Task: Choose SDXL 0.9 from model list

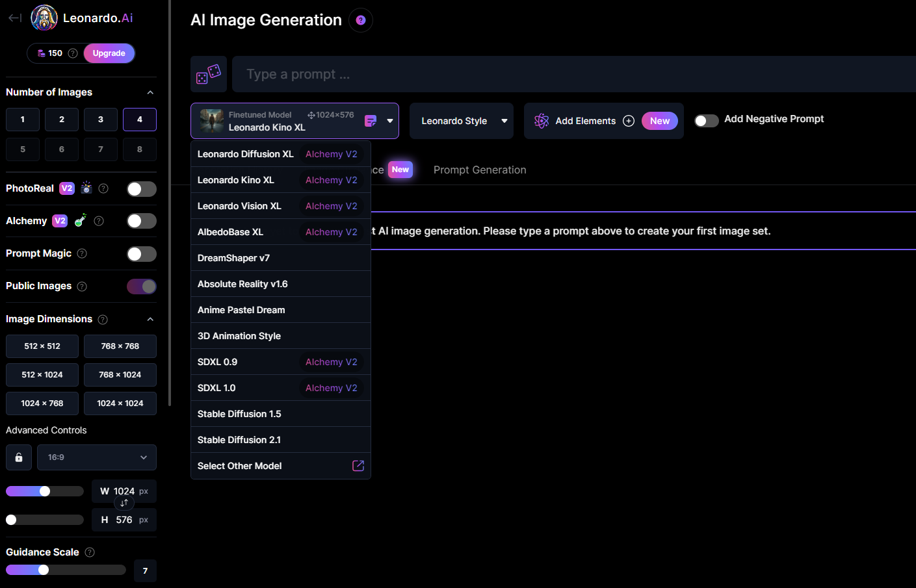Action: pos(281,362)
